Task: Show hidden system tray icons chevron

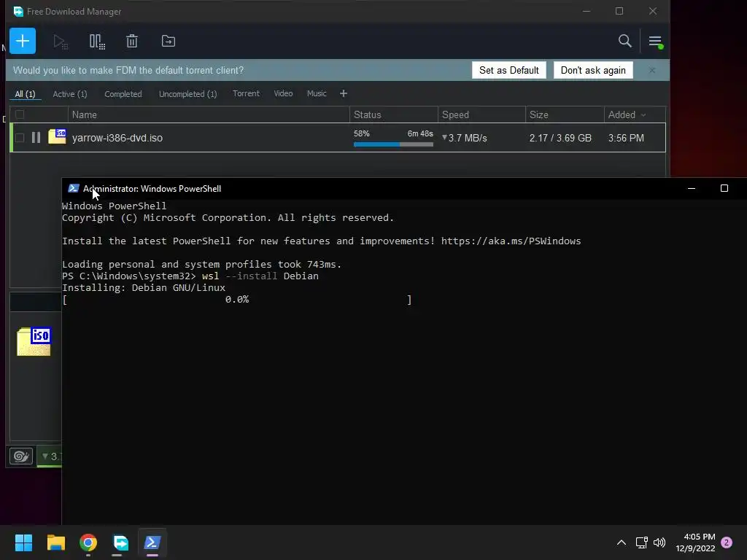Action: pos(622,542)
